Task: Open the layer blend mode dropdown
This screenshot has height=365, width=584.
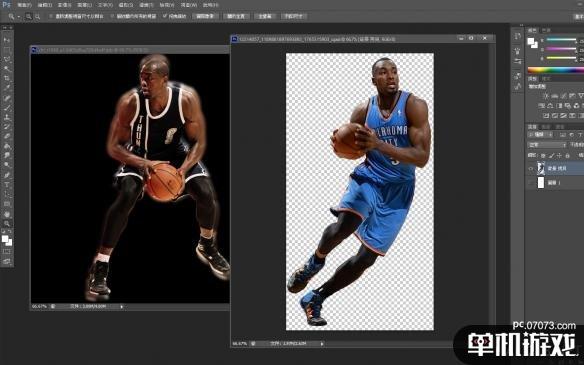Action: coord(546,145)
